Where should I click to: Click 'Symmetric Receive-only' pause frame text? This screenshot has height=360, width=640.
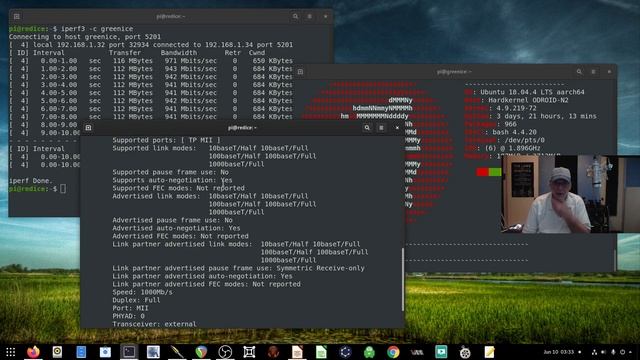click(x=320, y=268)
